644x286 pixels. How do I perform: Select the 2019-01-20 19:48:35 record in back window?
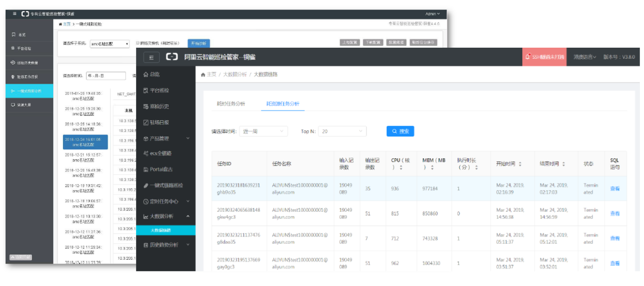83,96
